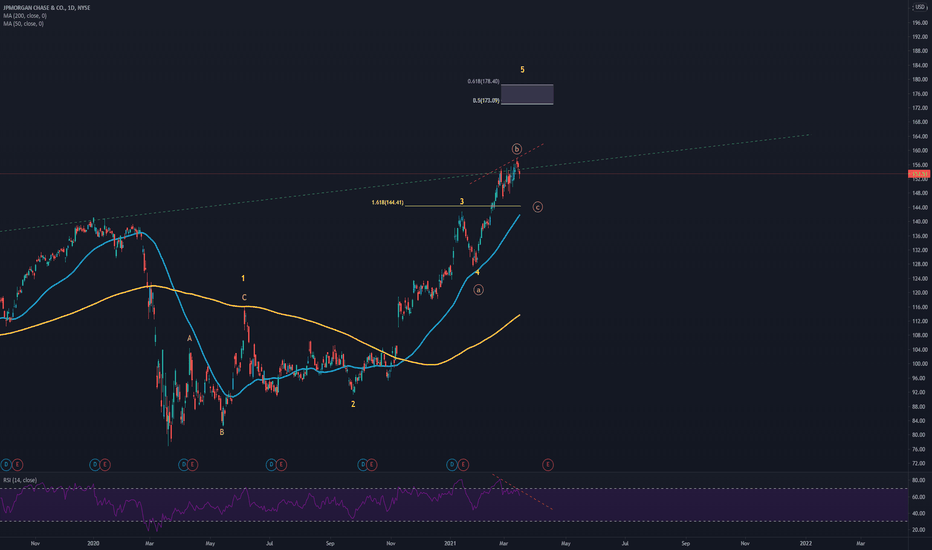Image resolution: width=932 pixels, height=550 pixels.
Task: Click the 2021 label on time axis
Action: (x=450, y=543)
